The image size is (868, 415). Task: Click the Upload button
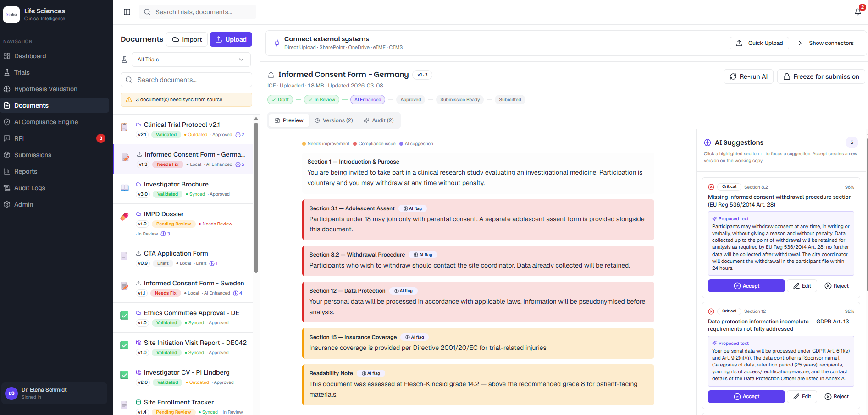(231, 39)
